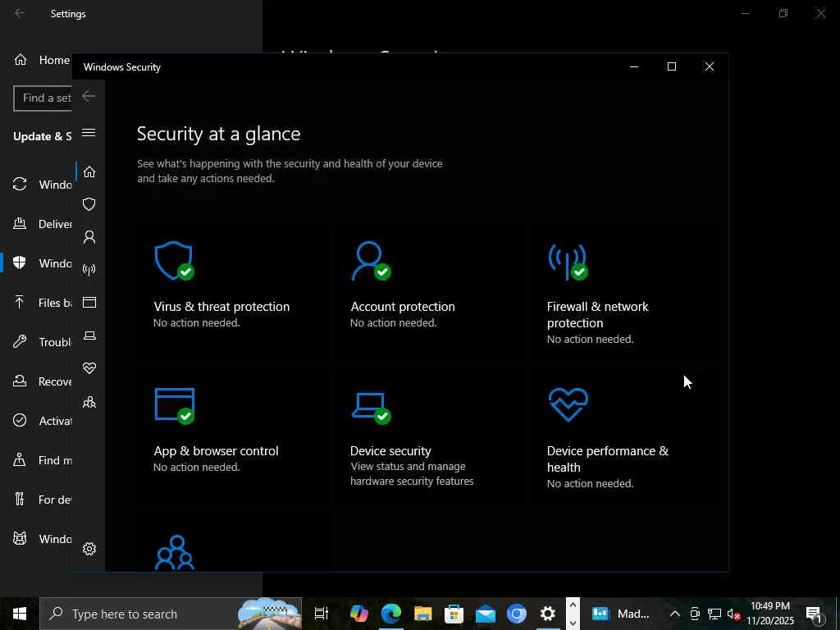The width and height of the screenshot is (840, 630).
Task: Select Delivery Optimization in Settings sidebar
Action: click(x=38, y=224)
